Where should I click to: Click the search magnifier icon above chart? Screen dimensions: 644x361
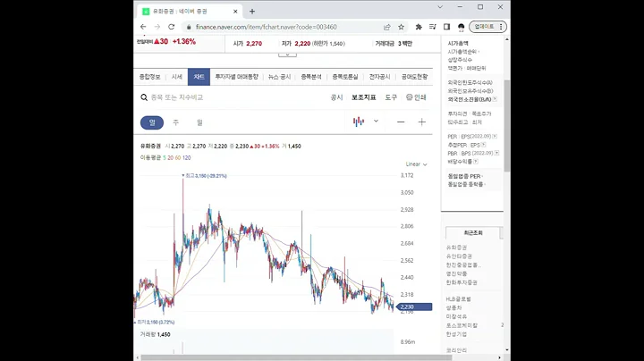144,97
